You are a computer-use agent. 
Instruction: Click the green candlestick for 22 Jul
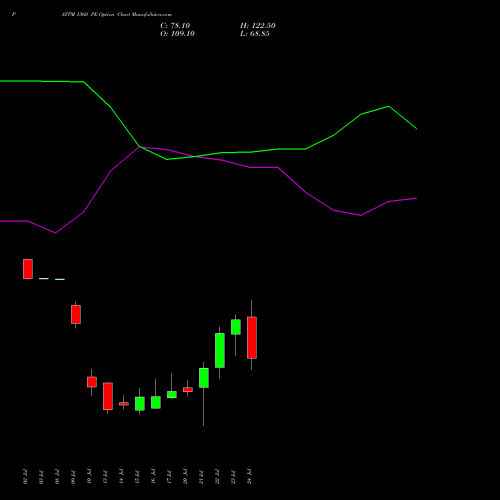220,350
